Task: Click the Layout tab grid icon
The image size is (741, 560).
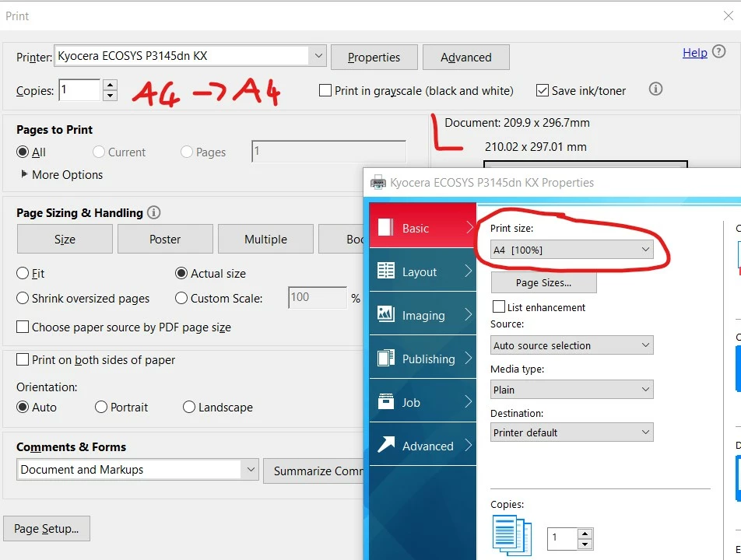Action: click(385, 271)
